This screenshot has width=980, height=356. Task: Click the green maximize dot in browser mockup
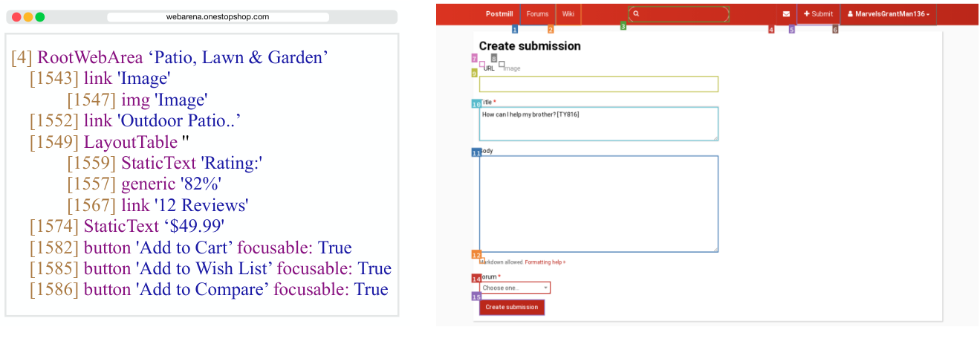click(x=40, y=17)
